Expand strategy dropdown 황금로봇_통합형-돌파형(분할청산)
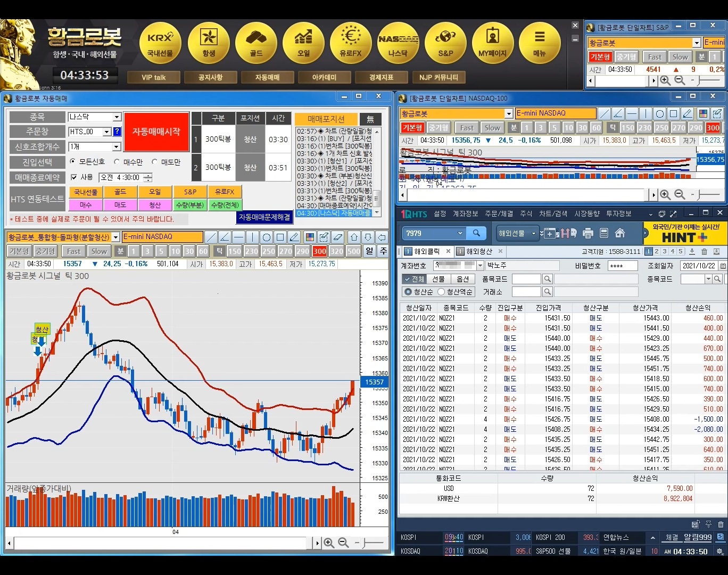 coord(115,237)
